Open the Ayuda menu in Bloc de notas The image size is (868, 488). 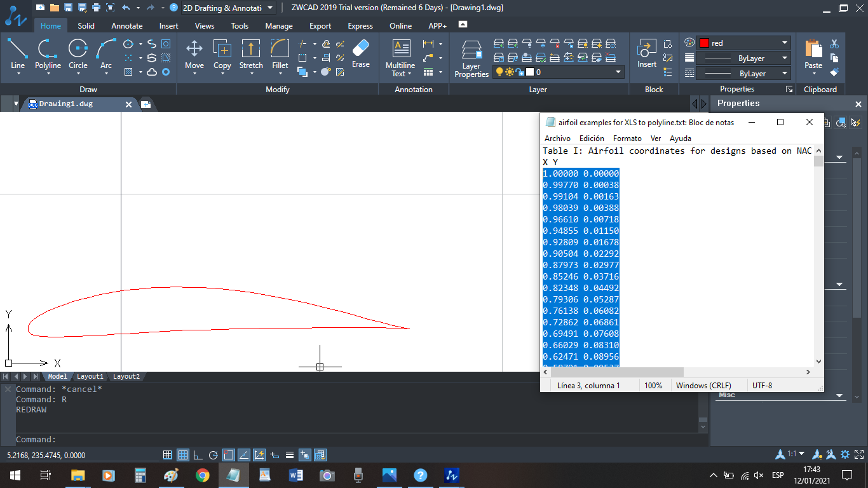pyautogui.click(x=681, y=139)
